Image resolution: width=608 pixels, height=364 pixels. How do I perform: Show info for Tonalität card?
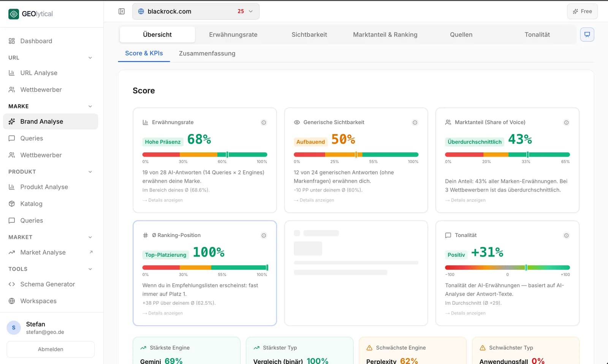coord(566,236)
